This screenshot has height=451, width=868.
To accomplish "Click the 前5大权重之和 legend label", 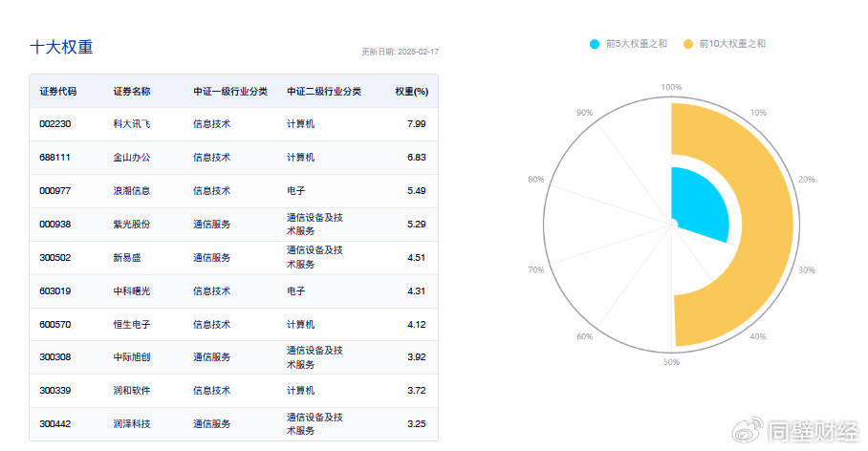I will tap(636, 44).
